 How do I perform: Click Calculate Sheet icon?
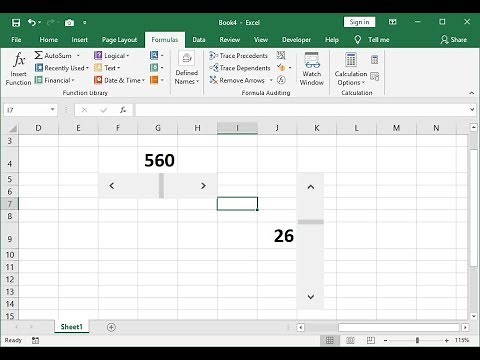374,77
